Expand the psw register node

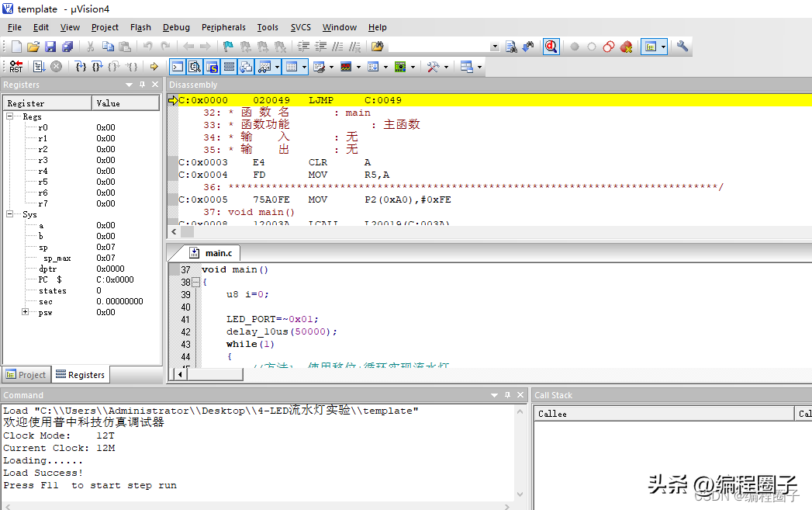coord(26,312)
